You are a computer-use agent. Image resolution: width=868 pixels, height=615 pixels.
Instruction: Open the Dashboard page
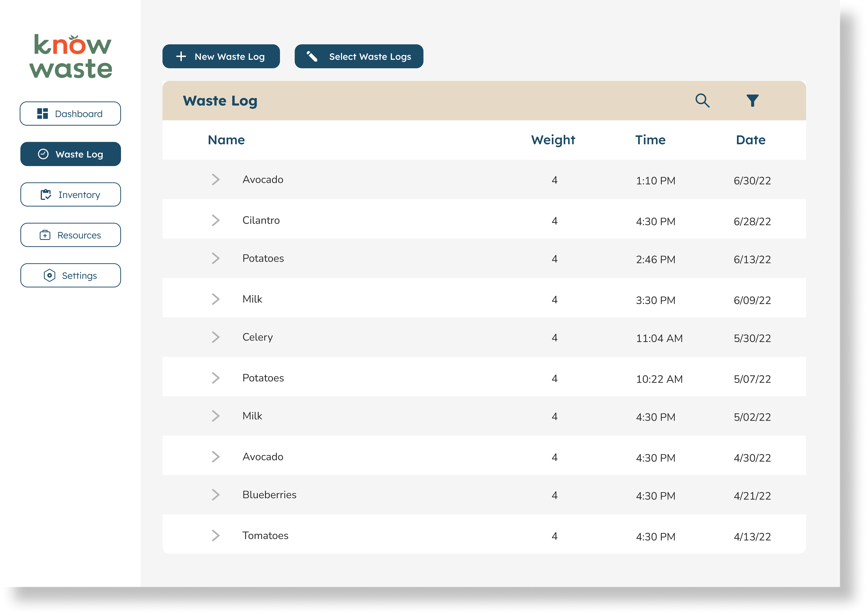tap(70, 114)
